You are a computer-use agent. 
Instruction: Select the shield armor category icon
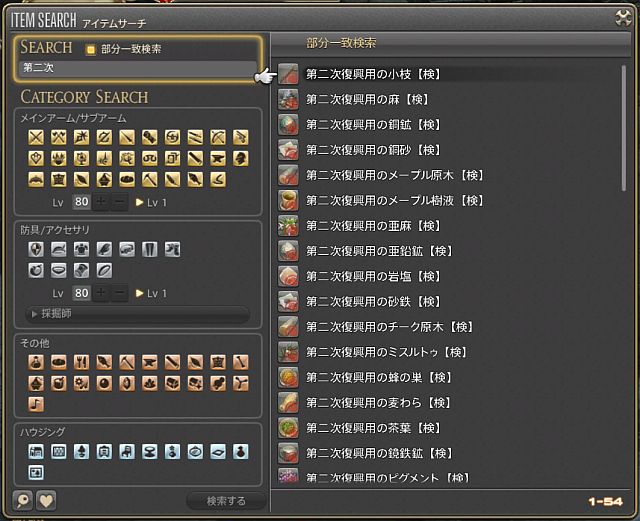click(x=36, y=249)
